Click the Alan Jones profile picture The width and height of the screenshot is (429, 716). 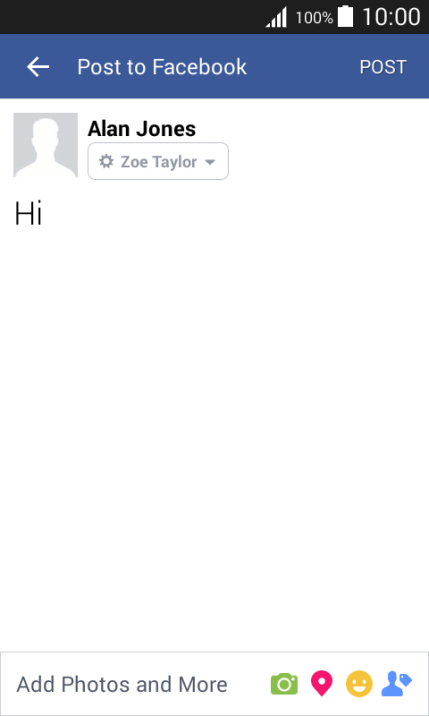tap(45, 145)
